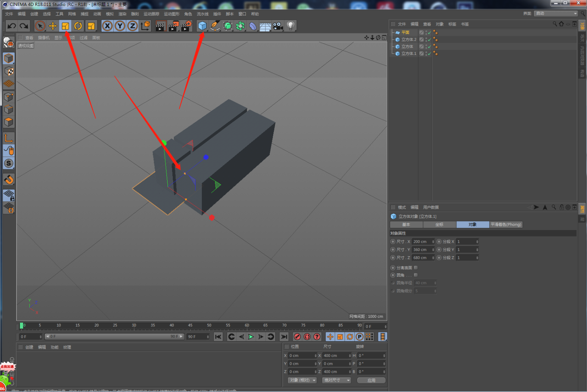Screen dimensions: 587x392
Task: Select the 立方体.2 object row
Action: click(409, 40)
